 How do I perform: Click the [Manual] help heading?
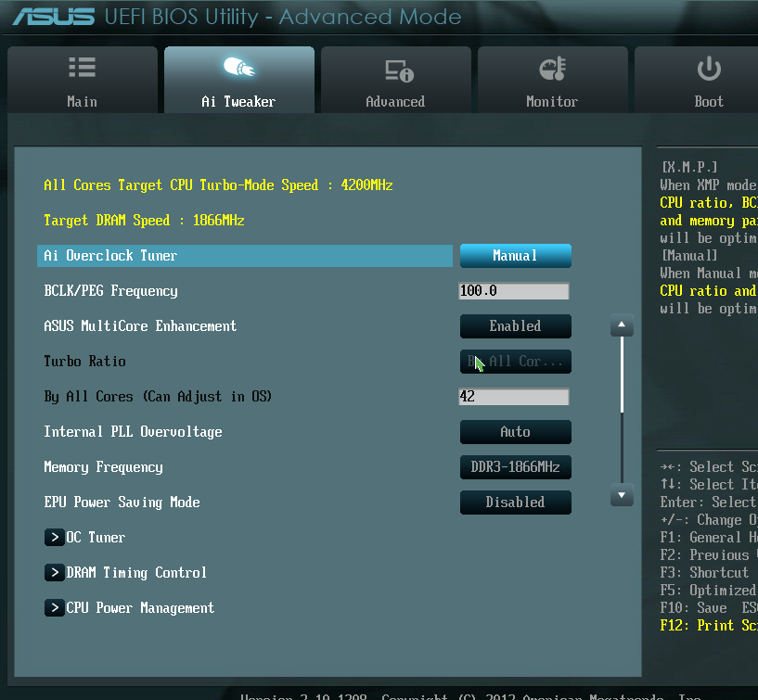[x=689, y=255]
